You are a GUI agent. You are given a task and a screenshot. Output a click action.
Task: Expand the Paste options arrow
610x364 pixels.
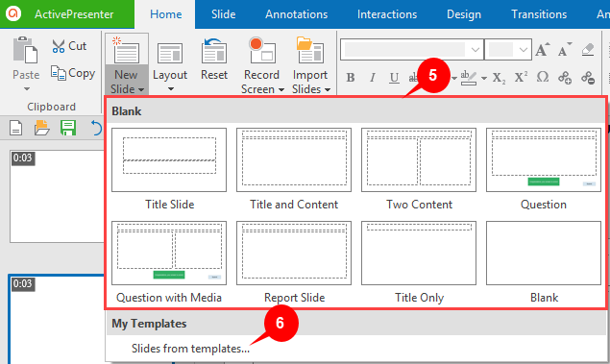[27, 89]
